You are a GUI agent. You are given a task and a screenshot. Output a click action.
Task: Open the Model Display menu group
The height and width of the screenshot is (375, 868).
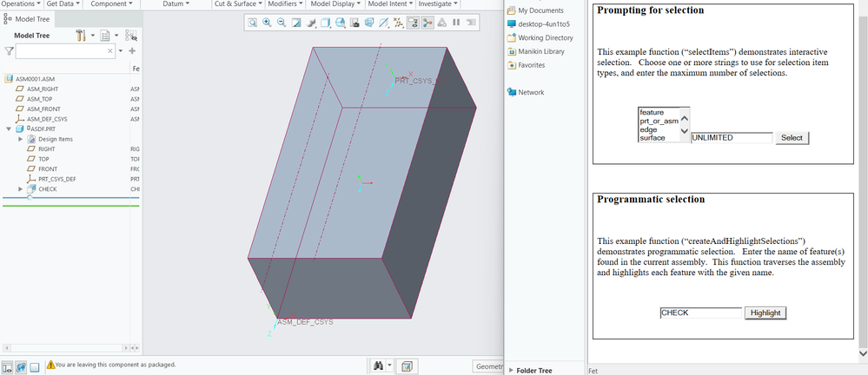[x=335, y=3]
